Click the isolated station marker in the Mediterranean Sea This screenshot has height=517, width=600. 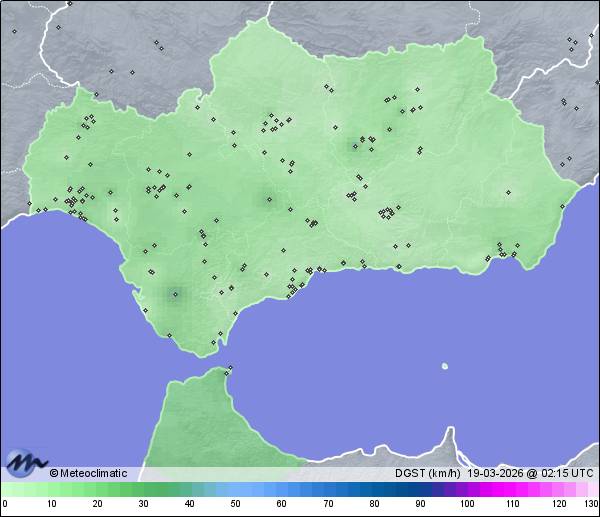[x=445, y=365]
